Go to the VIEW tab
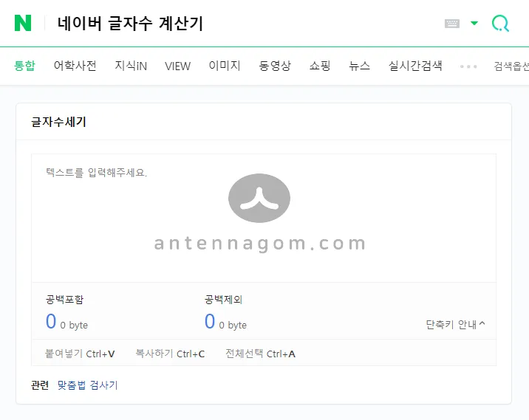 [x=177, y=66]
